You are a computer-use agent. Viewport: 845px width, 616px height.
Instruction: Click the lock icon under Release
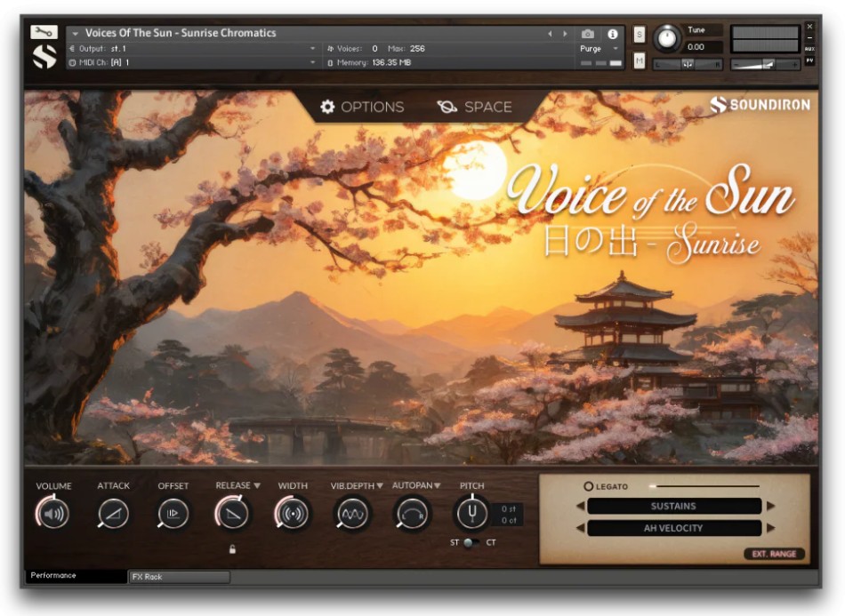pyautogui.click(x=233, y=549)
